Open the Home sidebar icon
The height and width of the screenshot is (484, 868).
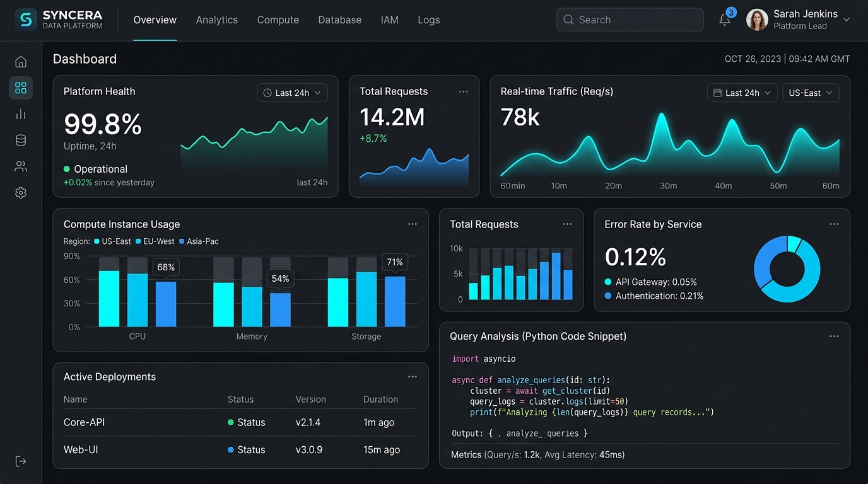tap(21, 62)
